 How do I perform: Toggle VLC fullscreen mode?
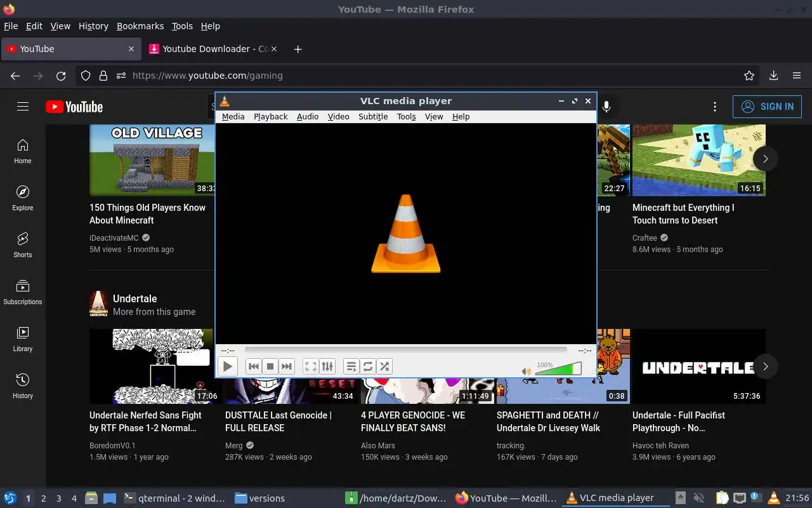(310, 366)
